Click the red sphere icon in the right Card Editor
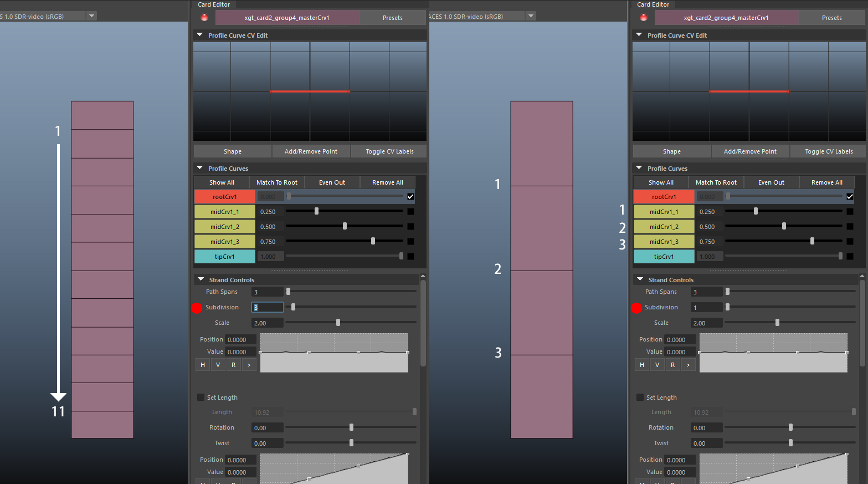Screen dimensions: 868x484 click(644, 18)
